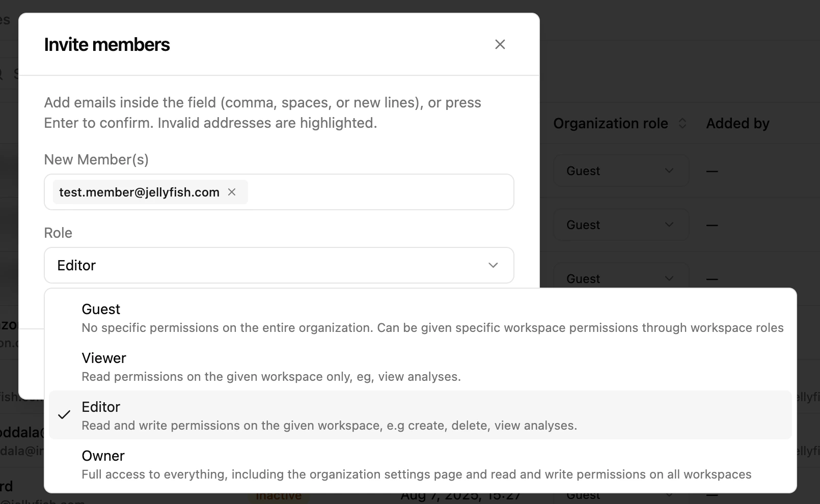Click the Invite members dialog title

(107, 44)
